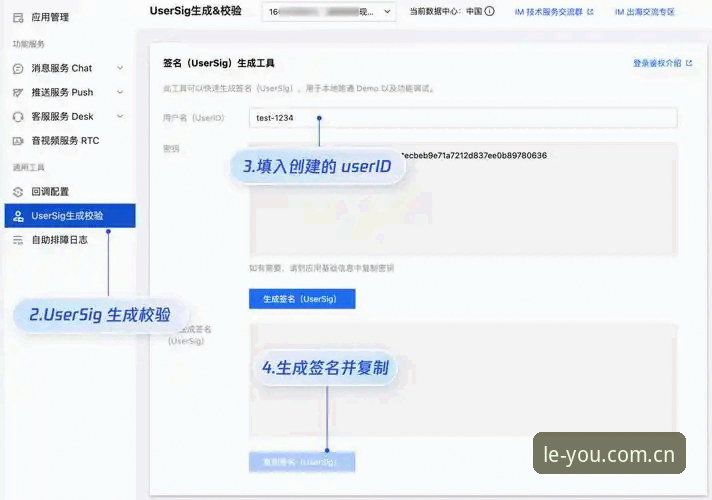Open the application selector dropdown at top
The image size is (712, 500).
click(x=329, y=12)
